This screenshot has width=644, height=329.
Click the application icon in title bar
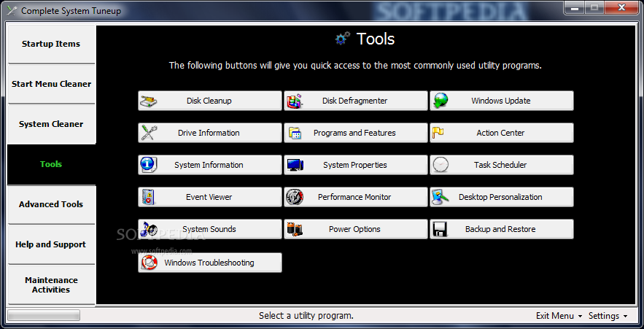12,10
